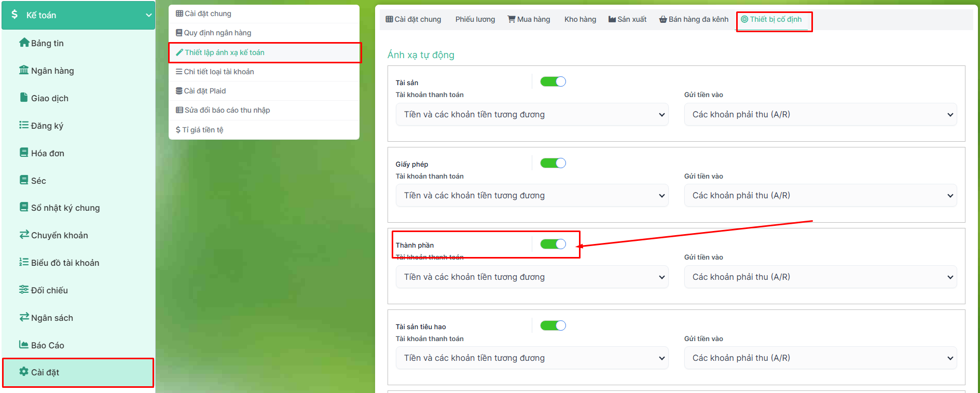Toggle the Giấy phép auto-mapping switch
The height and width of the screenshot is (393, 980).
pos(553,163)
